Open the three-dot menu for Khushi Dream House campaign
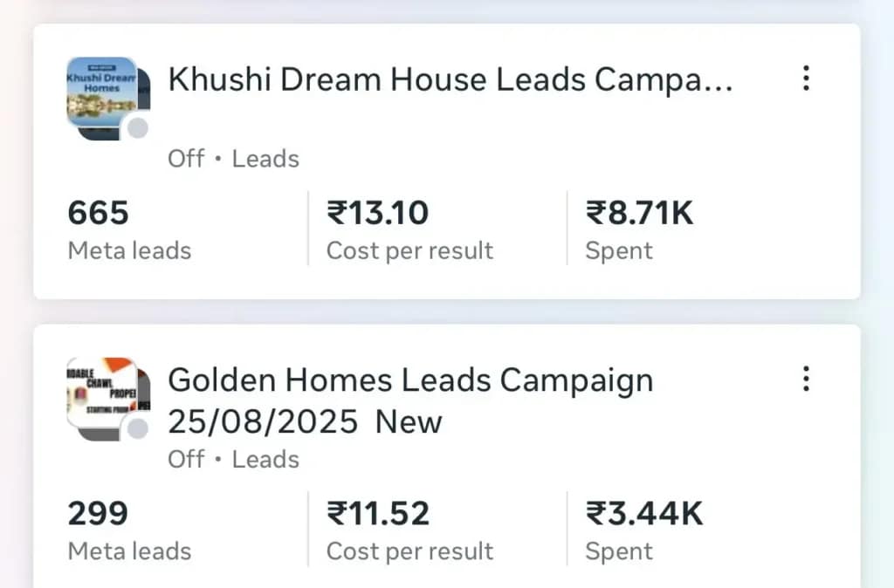894x588 pixels. click(806, 79)
